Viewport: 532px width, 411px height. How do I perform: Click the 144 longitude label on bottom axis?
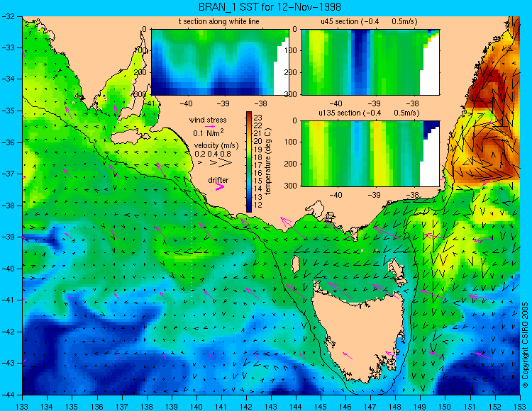[296, 406]
